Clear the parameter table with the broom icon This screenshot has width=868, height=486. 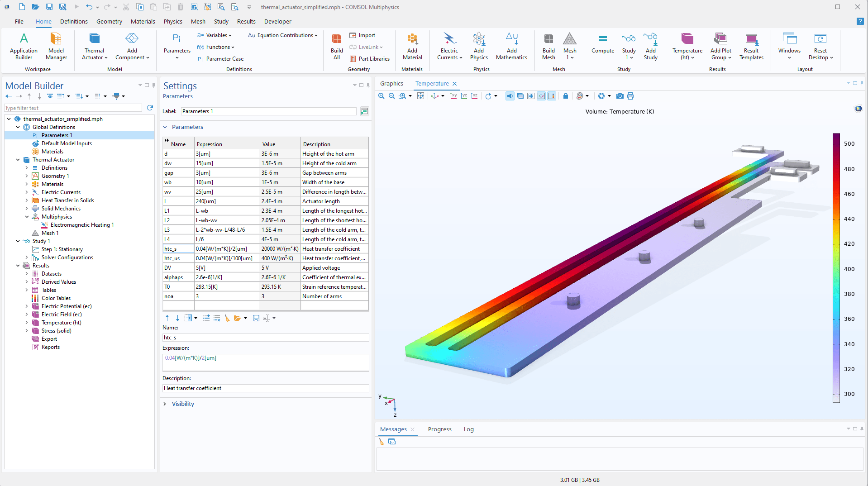pos(227,318)
